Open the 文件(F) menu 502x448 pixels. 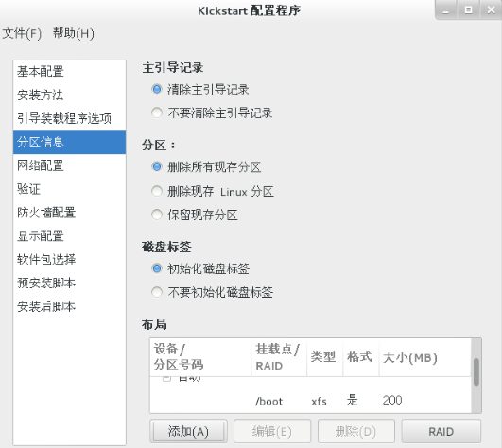pyautogui.click(x=22, y=33)
